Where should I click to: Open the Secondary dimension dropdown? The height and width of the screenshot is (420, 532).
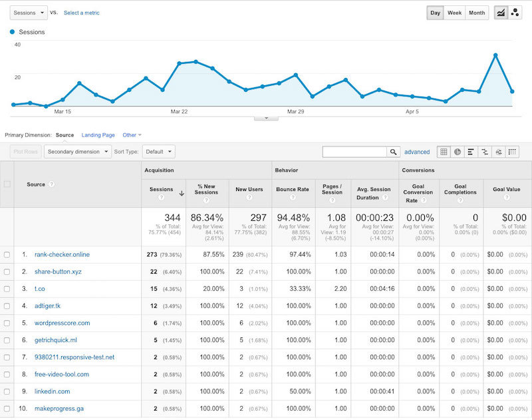(x=77, y=152)
